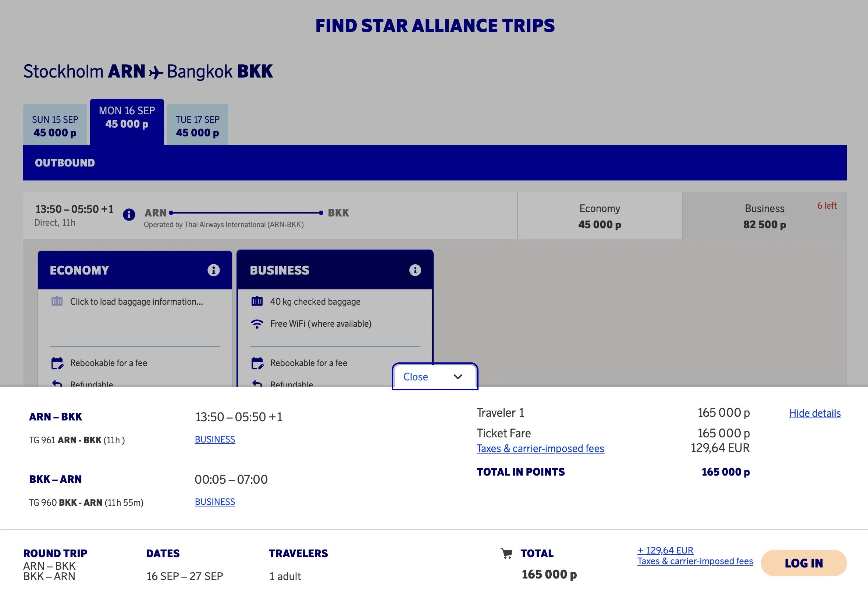The image size is (868, 591).
Task: Click 'Rebookable for a fee' in Economy card
Action: tap(109, 363)
